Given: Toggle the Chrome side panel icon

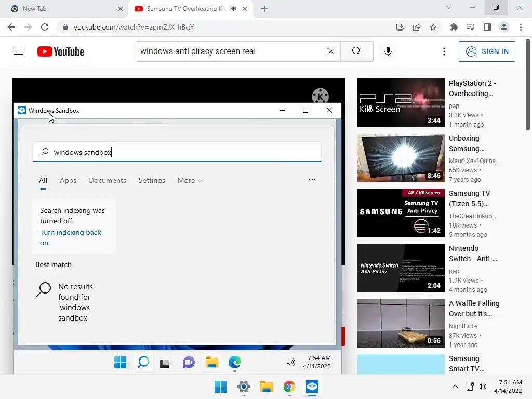Looking at the screenshot, I should click(x=487, y=27).
